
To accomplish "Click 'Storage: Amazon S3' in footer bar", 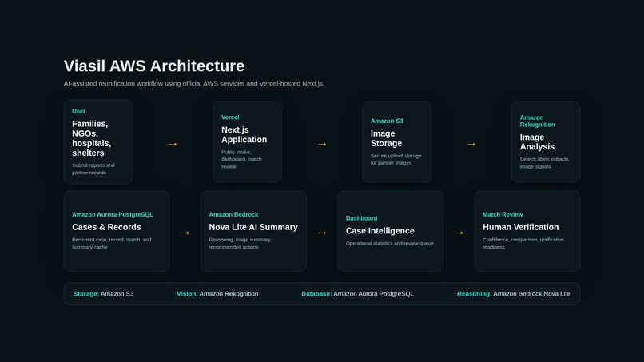I will [104, 294].
